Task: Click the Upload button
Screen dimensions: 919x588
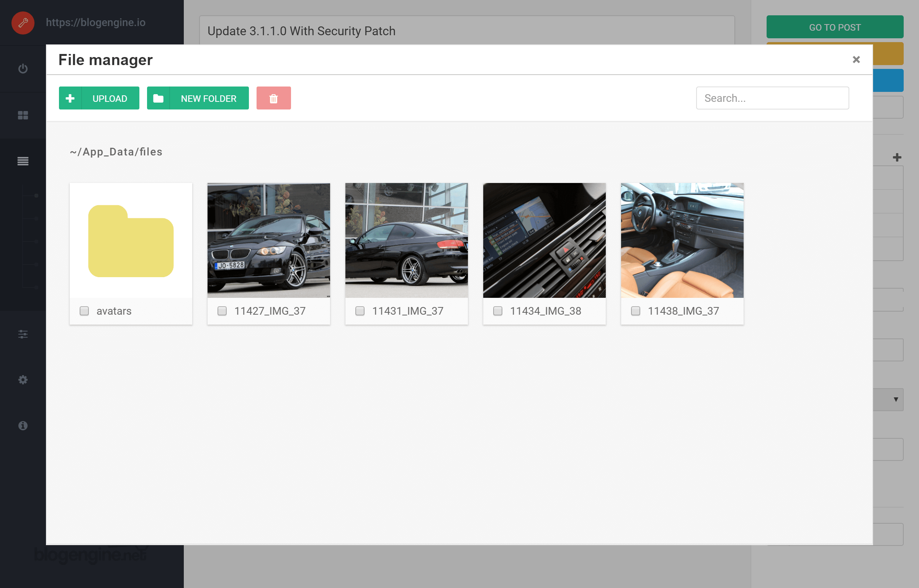Action: coord(99,98)
